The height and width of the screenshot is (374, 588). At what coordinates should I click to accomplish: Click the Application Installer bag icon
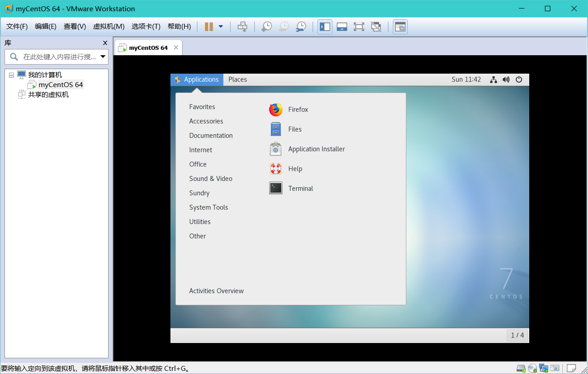pyautogui.click(x=276, y=149)
